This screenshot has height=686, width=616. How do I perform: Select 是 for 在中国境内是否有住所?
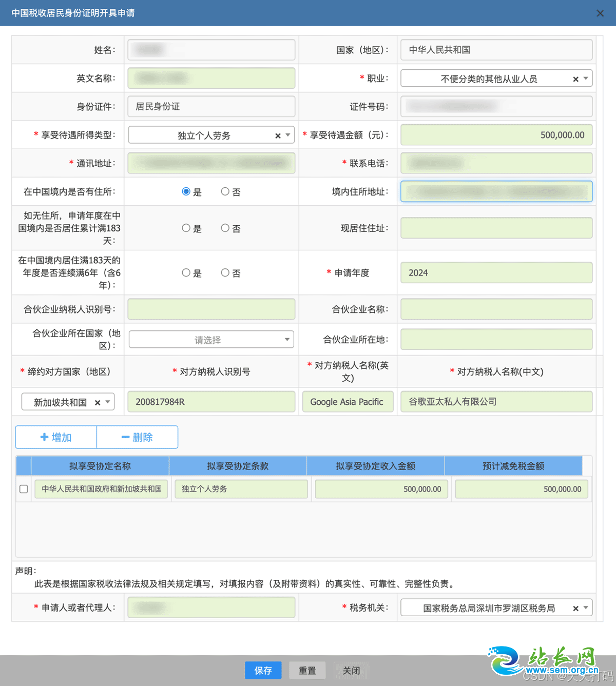(186, 191)
